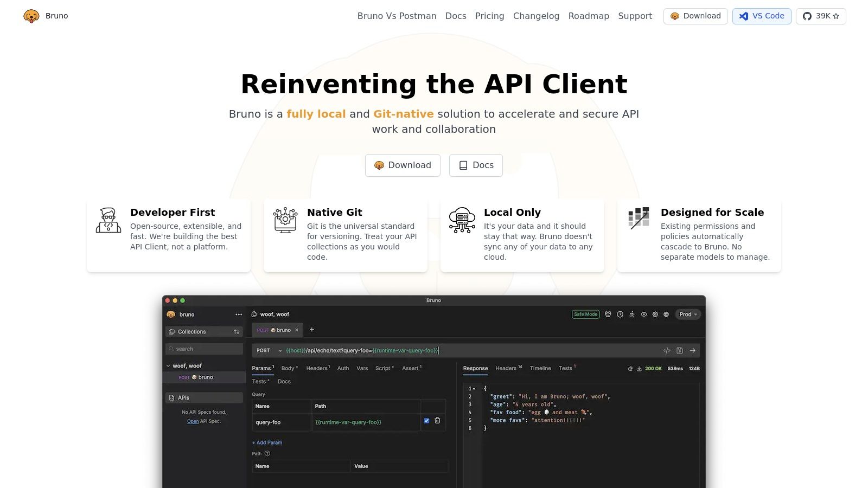The image size is (868, 488).
Task: Uncheck the query-foo param checkbox
Action: click(x=426, y=421)
